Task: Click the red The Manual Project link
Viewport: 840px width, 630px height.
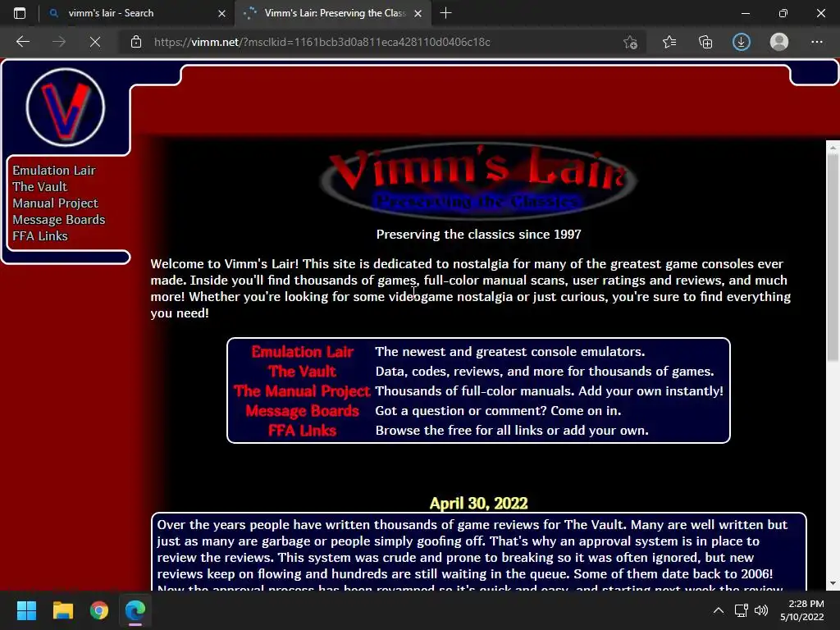Action: [x=302, y=391]
